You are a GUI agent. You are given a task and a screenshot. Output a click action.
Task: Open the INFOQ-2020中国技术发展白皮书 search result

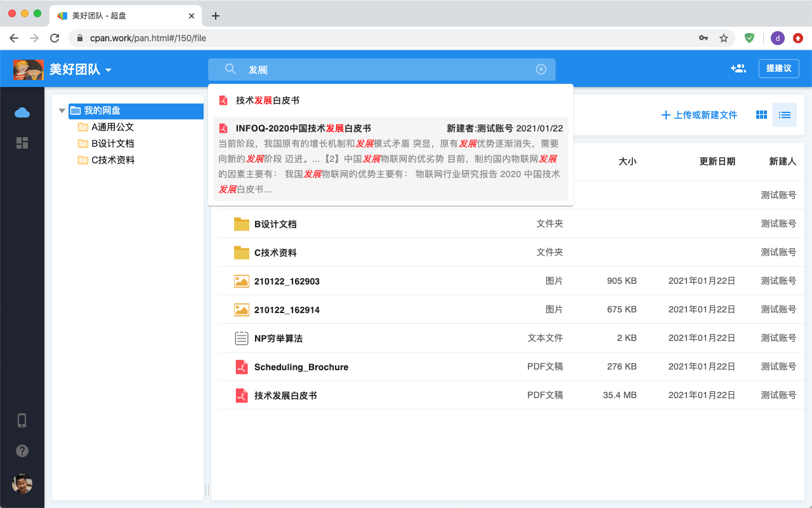pos(303,128)
